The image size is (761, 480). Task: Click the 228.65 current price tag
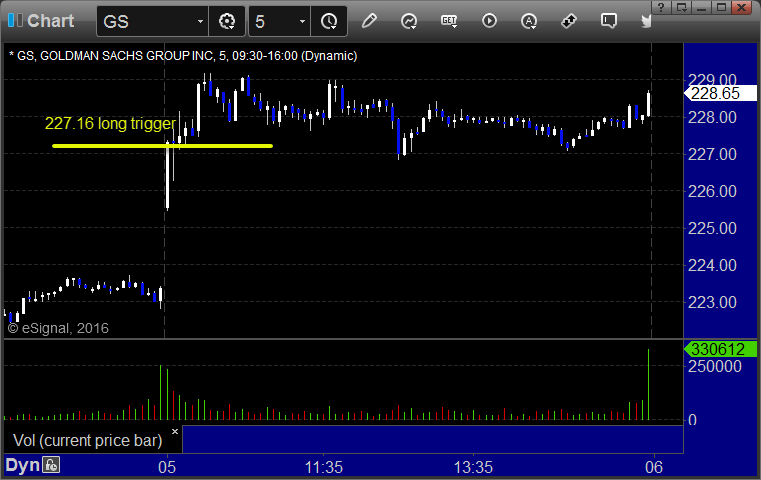[x=720, y=93]
